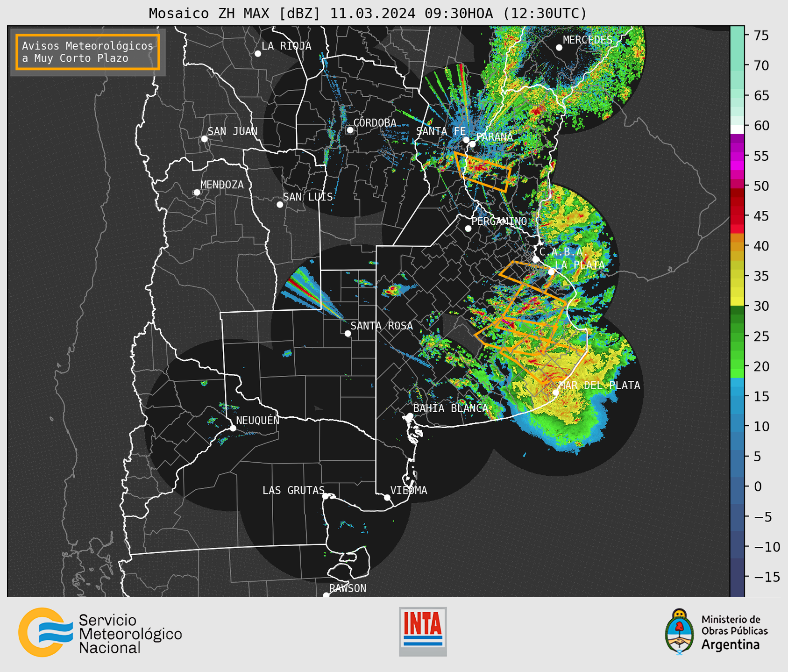
Task: Click the SANTA FE city marker dot
Action: click(466, 140)
